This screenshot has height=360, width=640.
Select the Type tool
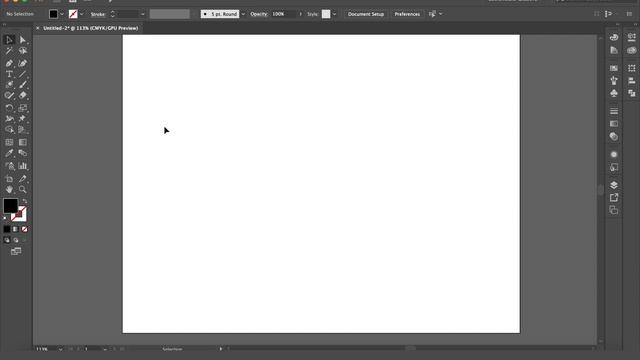(9, 74)
